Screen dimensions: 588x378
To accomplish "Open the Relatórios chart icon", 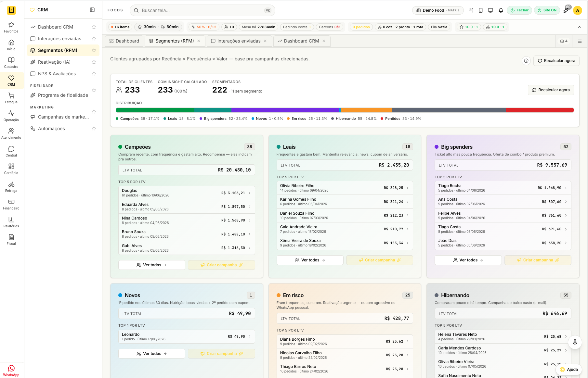I will click(x=11, y=222).
